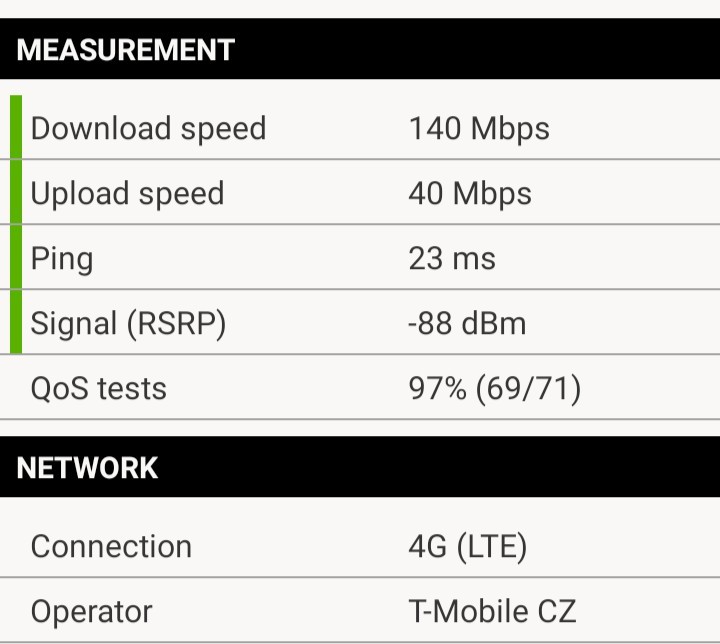This screenshot has width=720, height=644.
Task: Select the Download speed label
Action: coord(148,129)
